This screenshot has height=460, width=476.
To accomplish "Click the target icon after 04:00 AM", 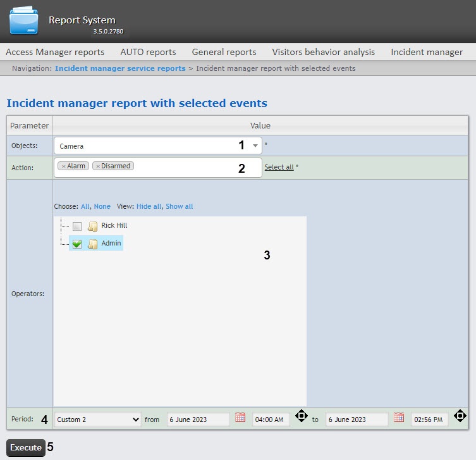I will (x=302, y=416).
